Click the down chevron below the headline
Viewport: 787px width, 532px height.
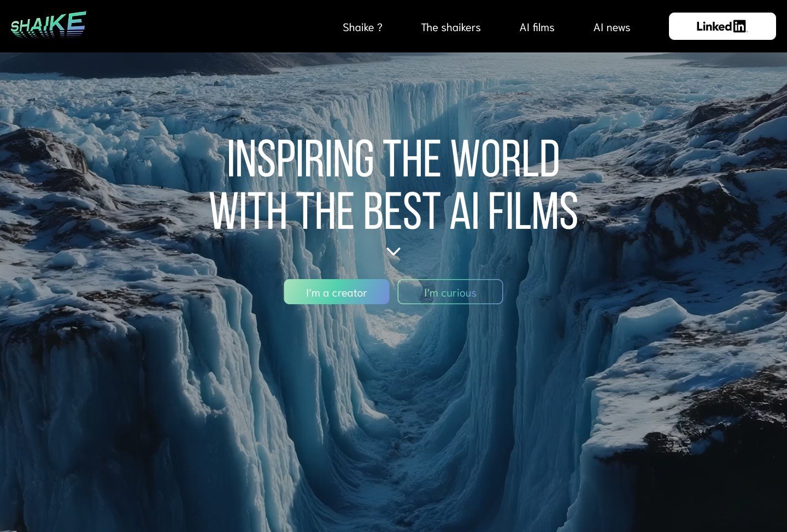[x=393, y=252]
